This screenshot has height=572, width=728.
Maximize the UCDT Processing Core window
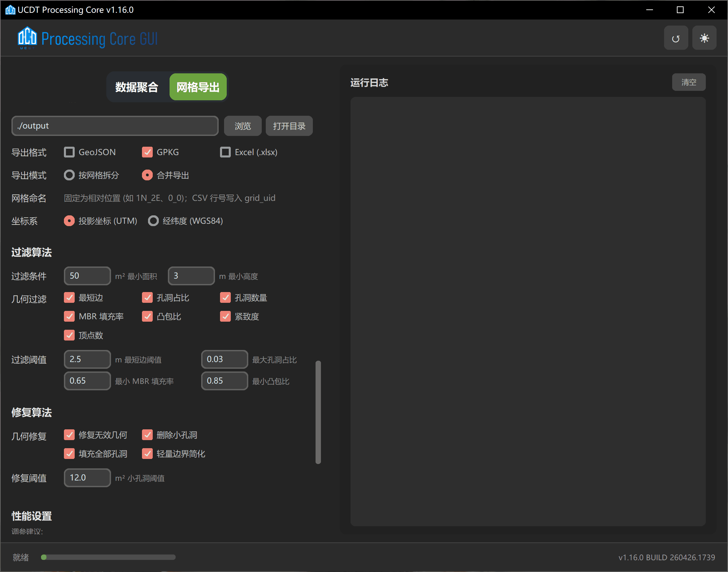(680, 10)
